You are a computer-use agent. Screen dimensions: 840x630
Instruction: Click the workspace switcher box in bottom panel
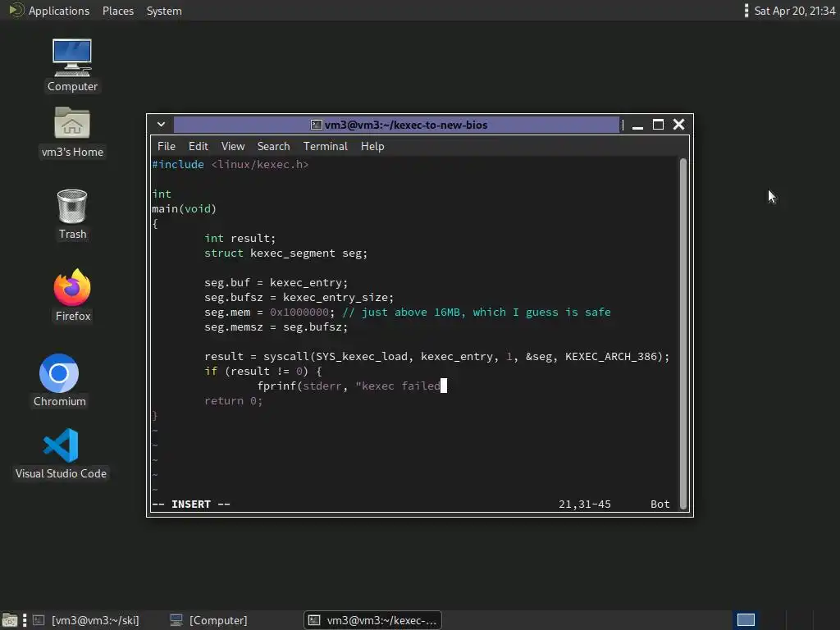pos(746,620)
